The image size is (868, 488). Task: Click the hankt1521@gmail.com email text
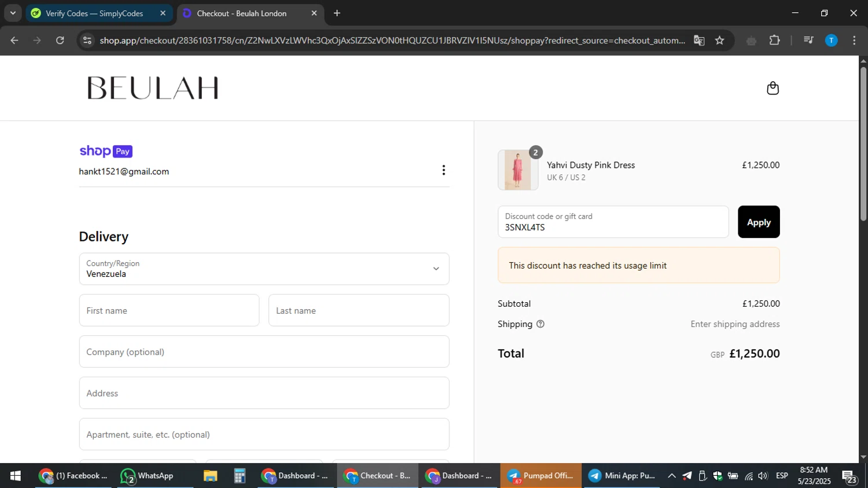click(x=124, y=171)
